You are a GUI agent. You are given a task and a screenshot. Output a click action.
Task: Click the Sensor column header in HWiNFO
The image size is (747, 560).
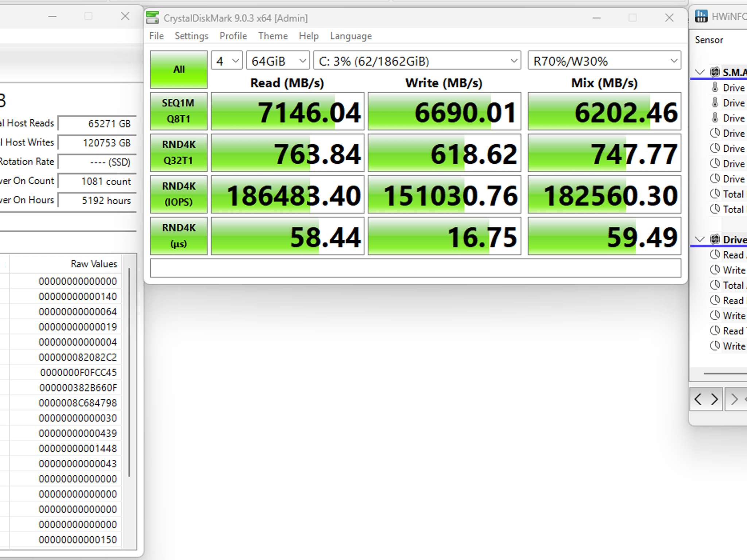709,40
